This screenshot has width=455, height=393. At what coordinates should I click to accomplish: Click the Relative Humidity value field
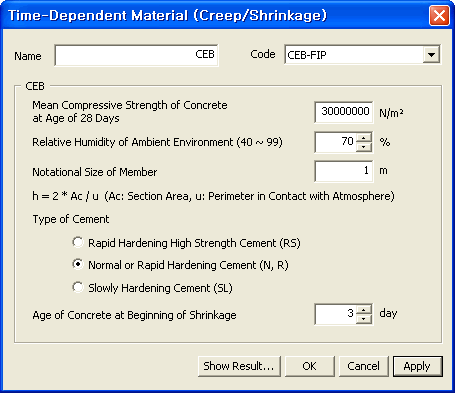335,142
